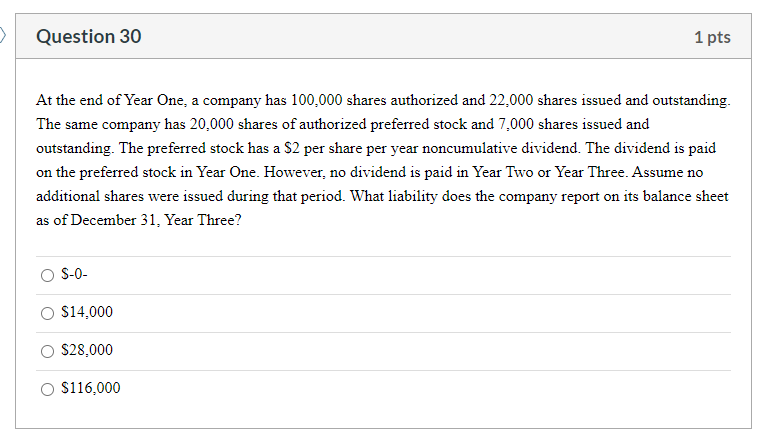The width and height of the screenshot is (768, 435).
Task: Pick the $28,000 radio button
Action: click(x=48, y=351)
